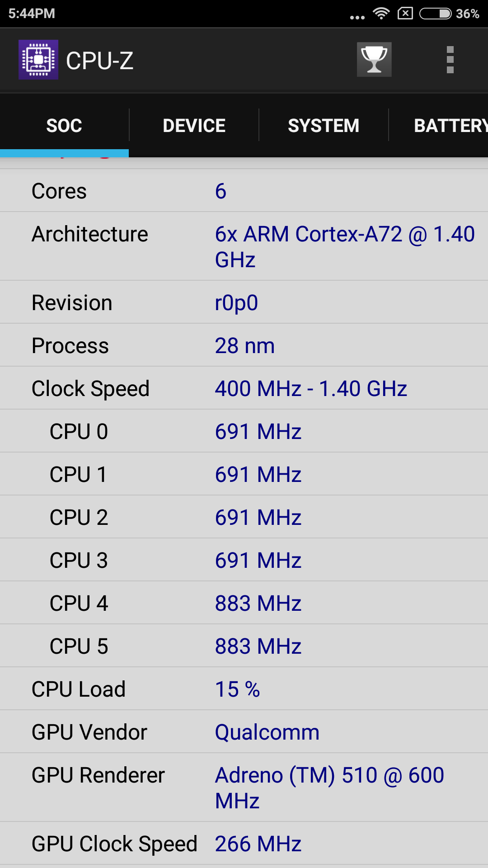
Task: Switch to the DEVICE tab
Action: click(x=194, y=126)
